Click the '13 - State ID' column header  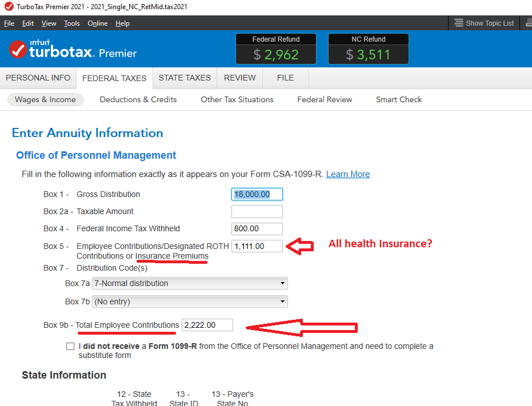pyautogui.click(x=183, y=399)
